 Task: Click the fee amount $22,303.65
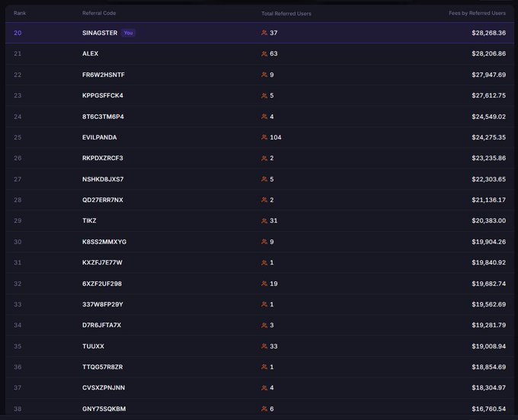488,179
